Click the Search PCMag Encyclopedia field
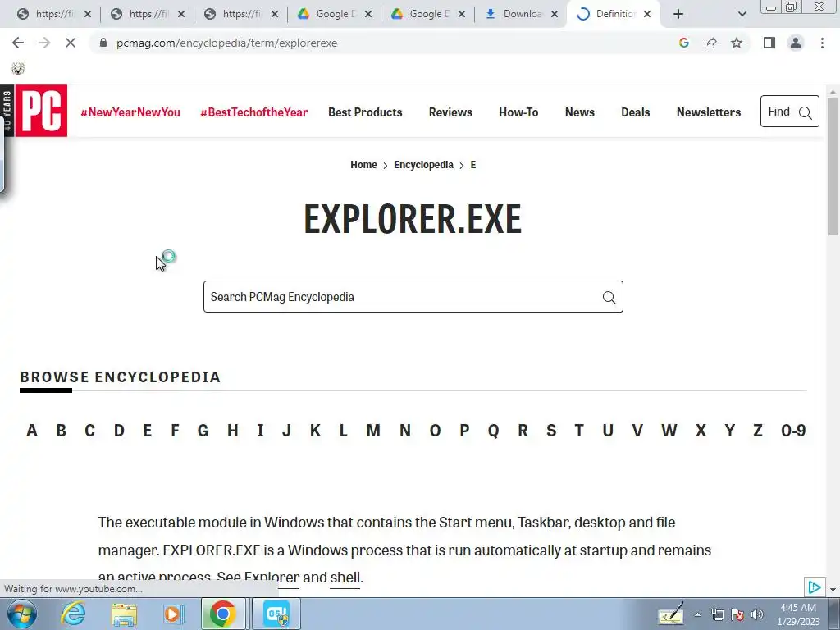The height and width of the screenshot is (630, 840). click(413, 297)
